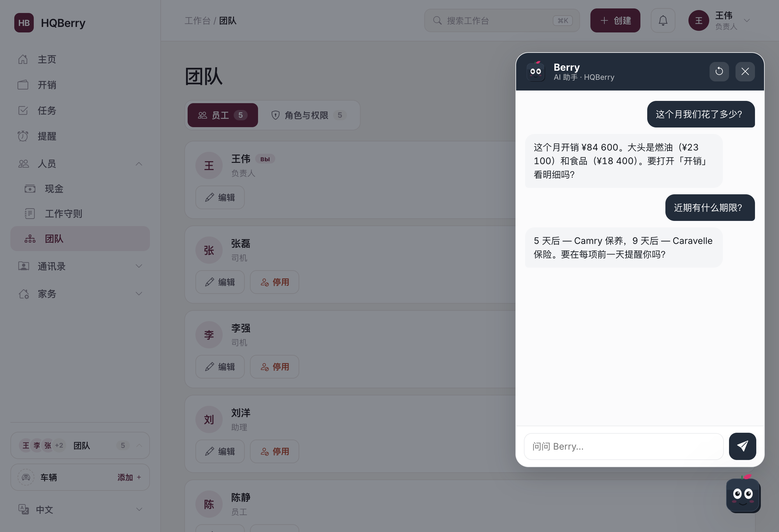The width and height of the screenshot is (779, 532).
Task: Click the 主页 house icon
Action: (23, 59)
